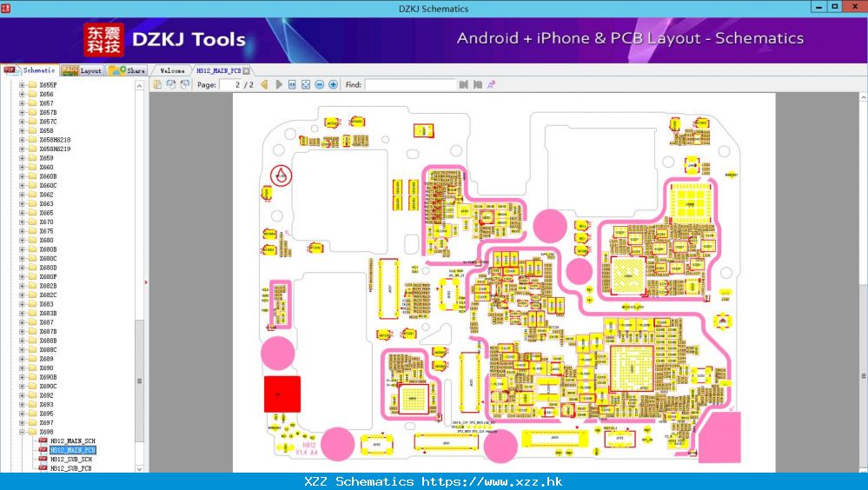Click tree scrollbar up arrow
This screenshot has width=868, height=490.
pyautogui.click(x=140, y=86)
